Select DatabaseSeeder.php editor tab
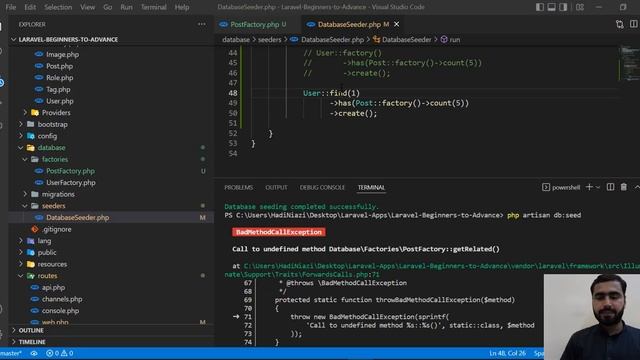Viewport: 640px width, 360px height. tap(353, 24)
